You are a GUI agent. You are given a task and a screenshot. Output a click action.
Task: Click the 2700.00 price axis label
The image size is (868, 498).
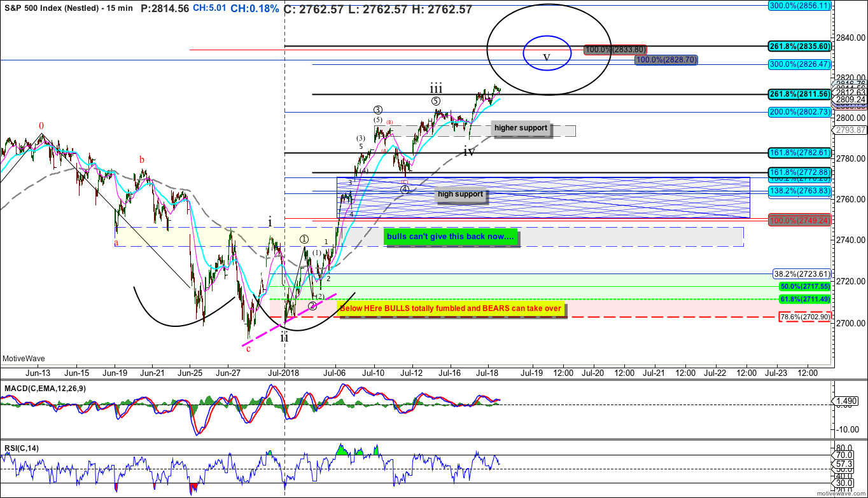[852, 323]
